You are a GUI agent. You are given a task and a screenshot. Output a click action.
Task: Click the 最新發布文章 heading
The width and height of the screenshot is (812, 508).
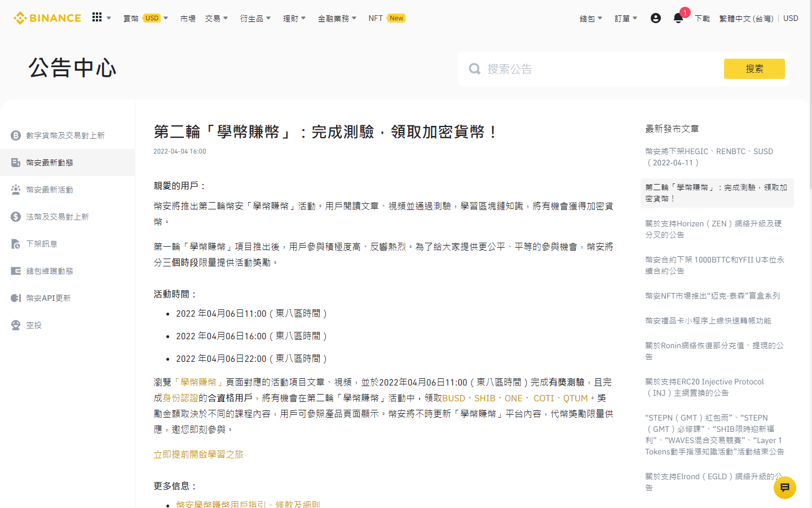[672, 129]
